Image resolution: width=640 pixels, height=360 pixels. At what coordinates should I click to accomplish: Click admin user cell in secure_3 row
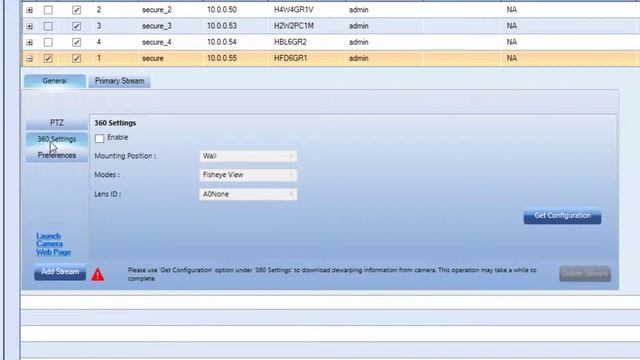pyautogui.click(x=358, y=26)
